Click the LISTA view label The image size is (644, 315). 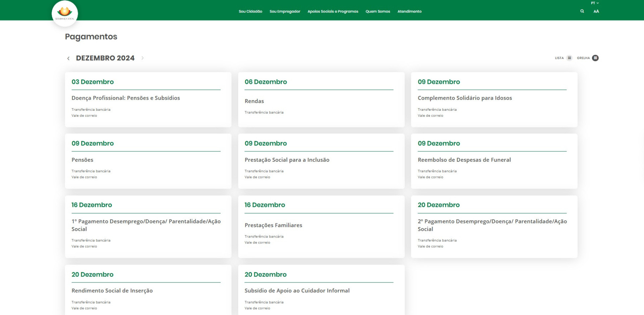(x=559, y=58)
